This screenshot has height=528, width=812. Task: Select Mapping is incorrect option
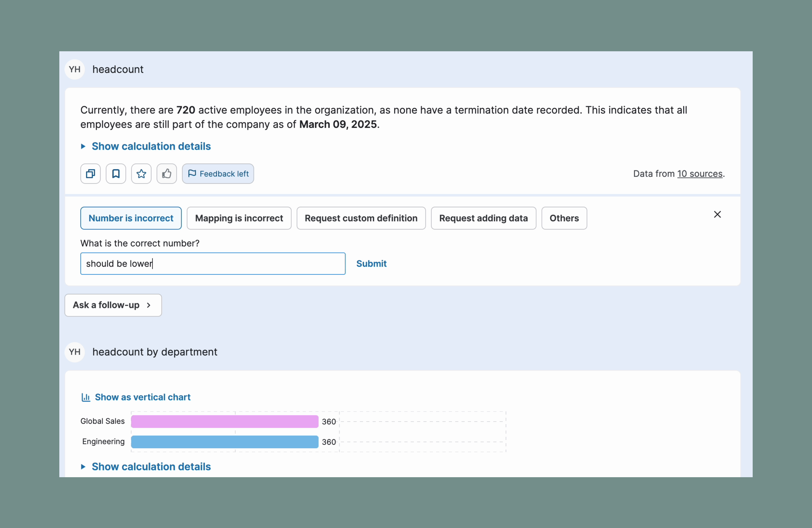[x=239, y=218]
